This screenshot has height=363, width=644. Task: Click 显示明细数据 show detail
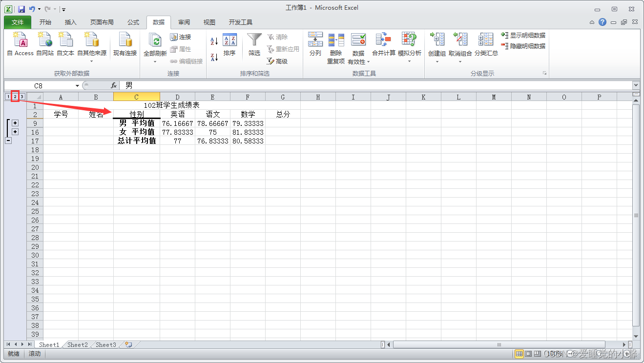(x=523, y=36)
